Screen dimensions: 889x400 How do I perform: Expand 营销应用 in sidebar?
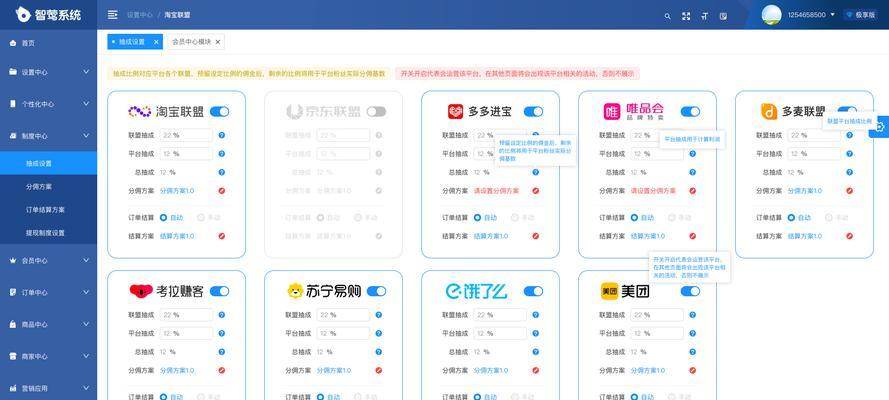click(x=48, y=389)
